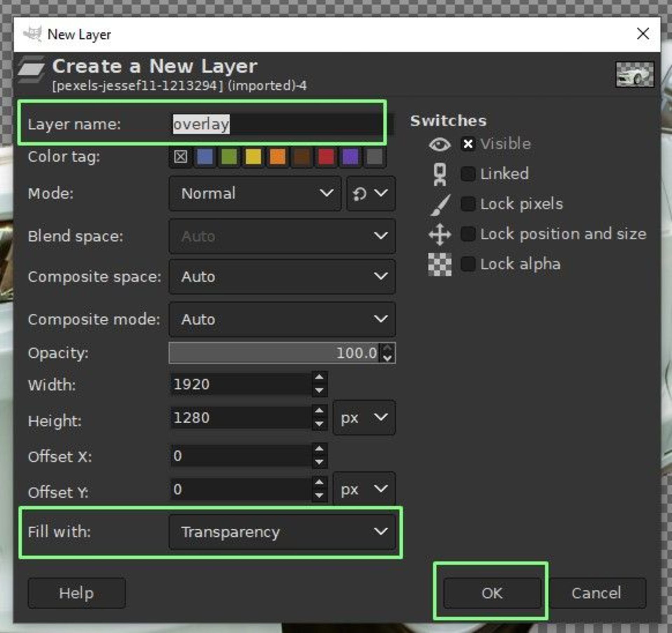Open the Fill with Transparency dropdown
Viewport: 672px width, 633px height.
click(282, 532)
